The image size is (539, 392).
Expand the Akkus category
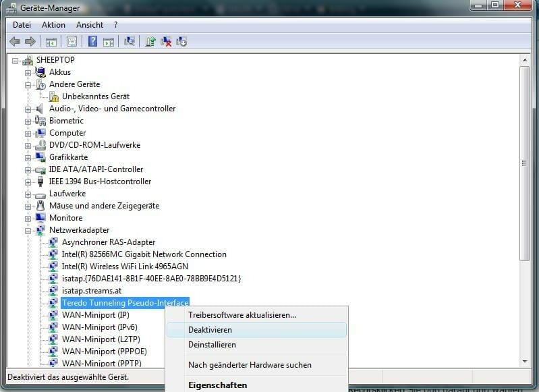pyautogui.click(x=28, y=72)
